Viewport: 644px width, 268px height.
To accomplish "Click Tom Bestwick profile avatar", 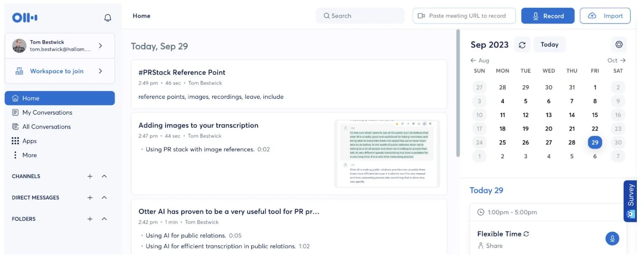I will (x=19, y=46).
